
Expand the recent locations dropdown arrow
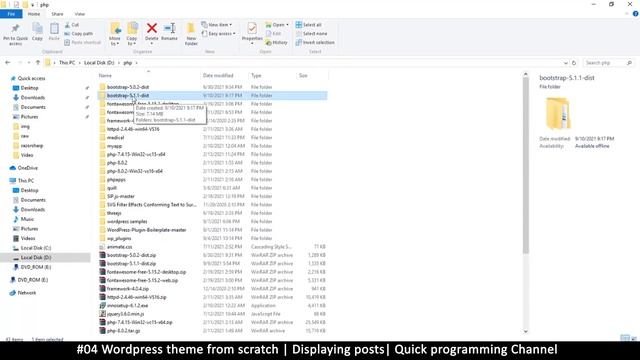pyautogui.click(x=29, y=63)
